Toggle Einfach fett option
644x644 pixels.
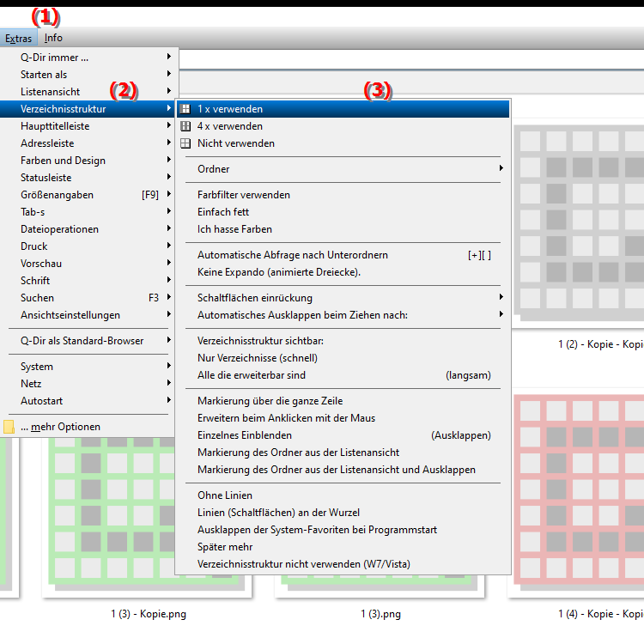coord(343,212)
